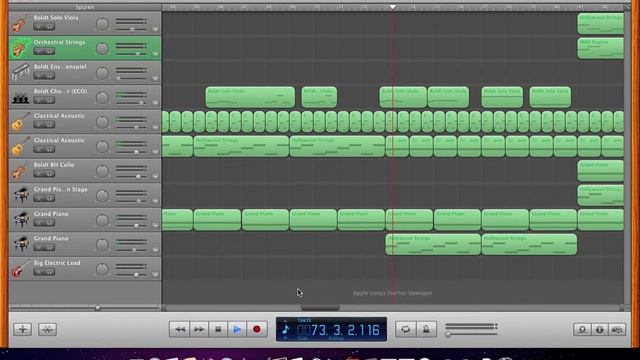The width and height of the screenshot is (640, 360).
Task: Click the Boldt BH Cello pan knob
Action: [102, 171]
